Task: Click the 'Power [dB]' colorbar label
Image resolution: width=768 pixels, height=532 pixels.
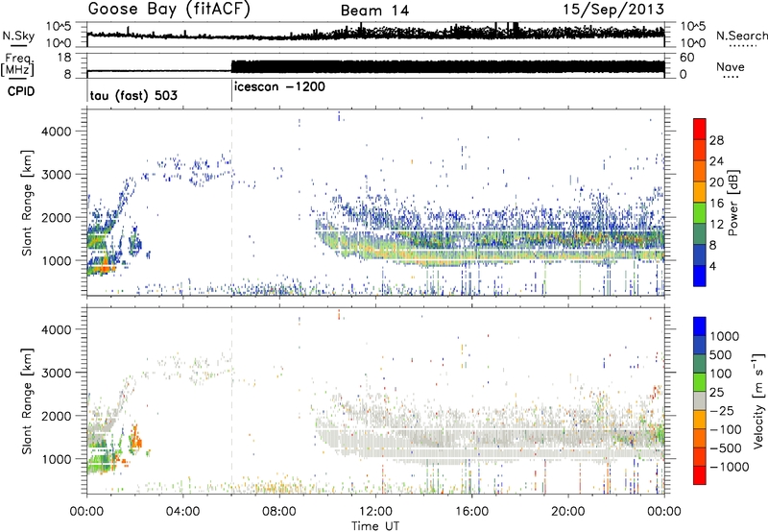Action: click(732, 204)
